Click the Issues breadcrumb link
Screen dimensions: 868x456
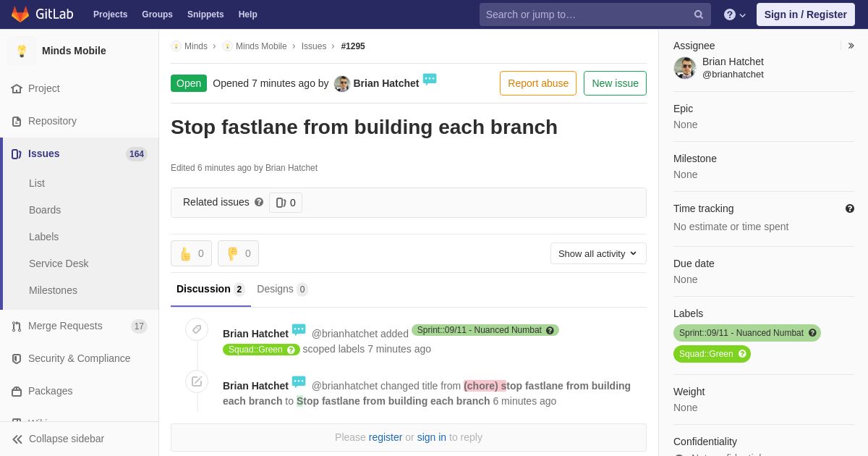click(x=314, y=46)
